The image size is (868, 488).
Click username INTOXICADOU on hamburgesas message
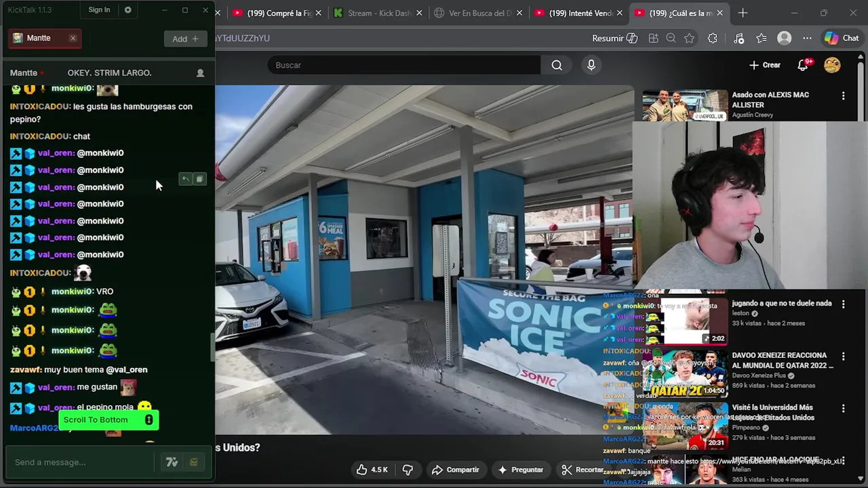(39, 106)
